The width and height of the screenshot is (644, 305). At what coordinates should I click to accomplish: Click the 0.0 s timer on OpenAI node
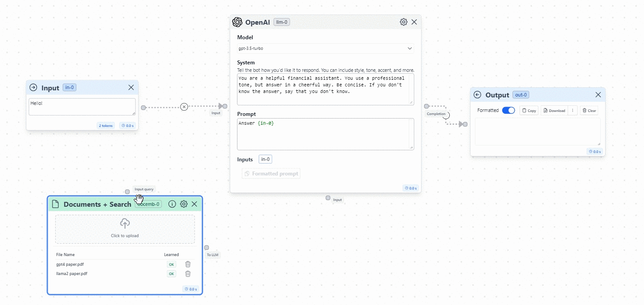(x=411, y=188)
